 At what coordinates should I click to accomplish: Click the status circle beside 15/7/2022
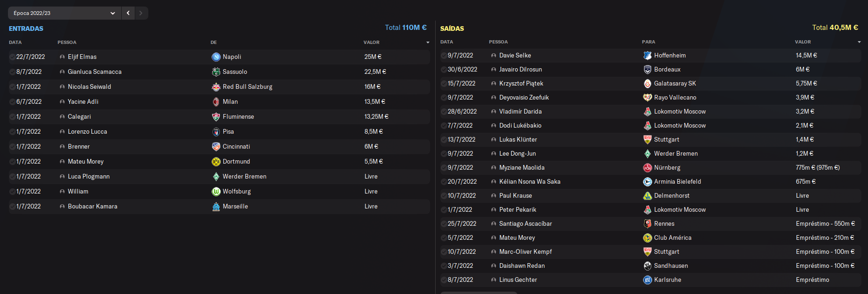444,84
